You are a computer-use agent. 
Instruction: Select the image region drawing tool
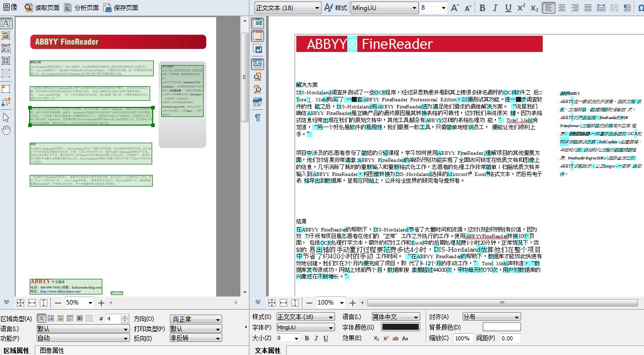(7, 36)
